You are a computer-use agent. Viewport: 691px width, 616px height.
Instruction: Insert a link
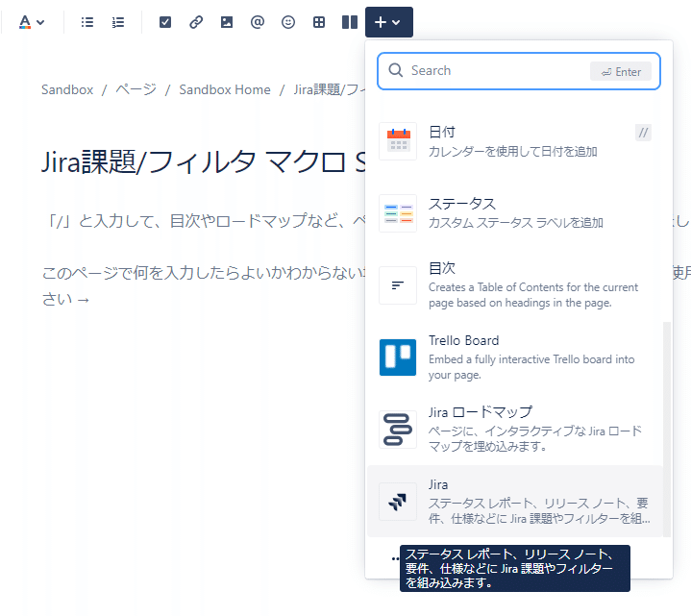pyautogui.click(x=196, y=22)
